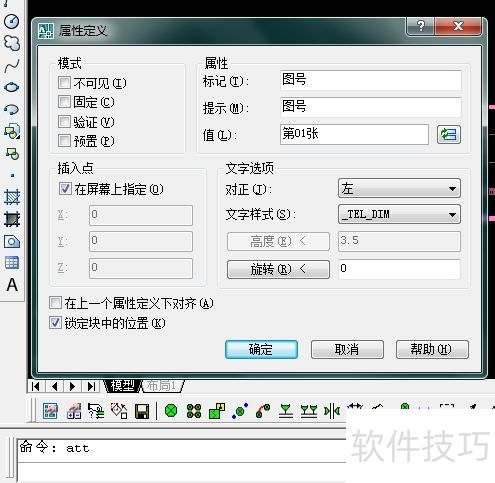Viewport: 495px width, 483px height.
Task: Select the spline curve tool
Action: pyautogui.click(x=12, y=66)
